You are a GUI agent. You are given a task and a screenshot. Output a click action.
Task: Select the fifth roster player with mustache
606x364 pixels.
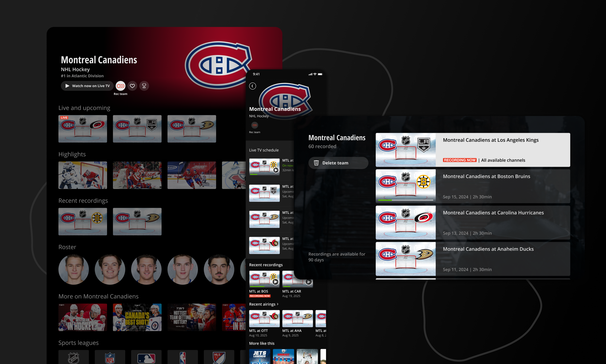point(219,269)
